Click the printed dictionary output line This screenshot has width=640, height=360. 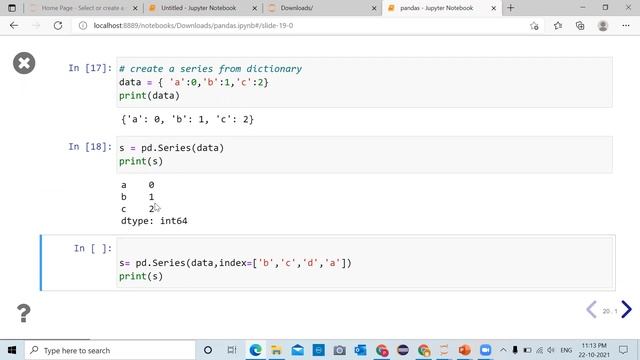187,119
